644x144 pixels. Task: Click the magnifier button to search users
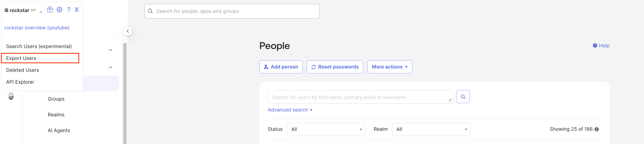(463, 97)
